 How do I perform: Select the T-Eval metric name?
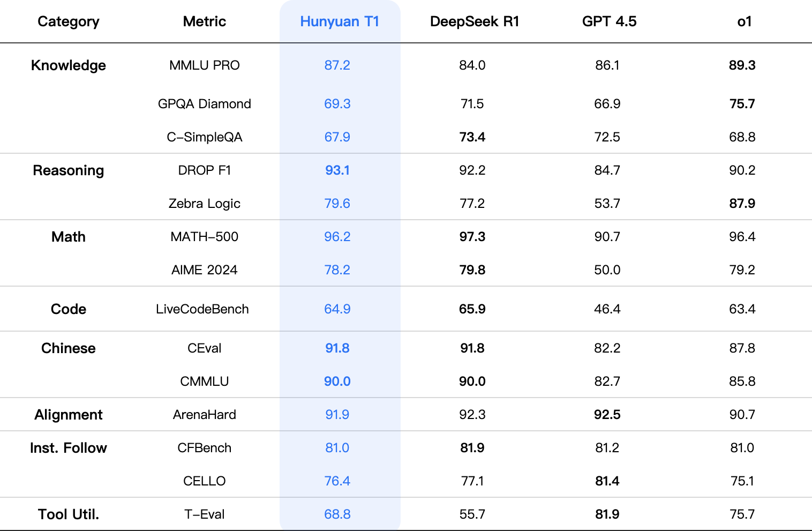click(x=205, y=514)
